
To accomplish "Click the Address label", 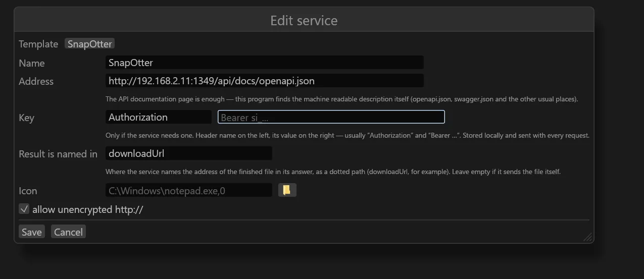I will 36,81.
